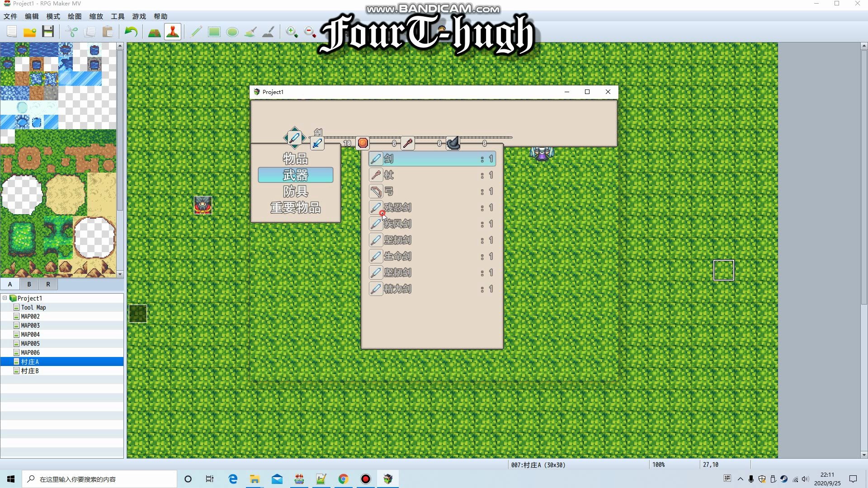
Task: Select 防具 category in the game menu
Action: [296, 191]
